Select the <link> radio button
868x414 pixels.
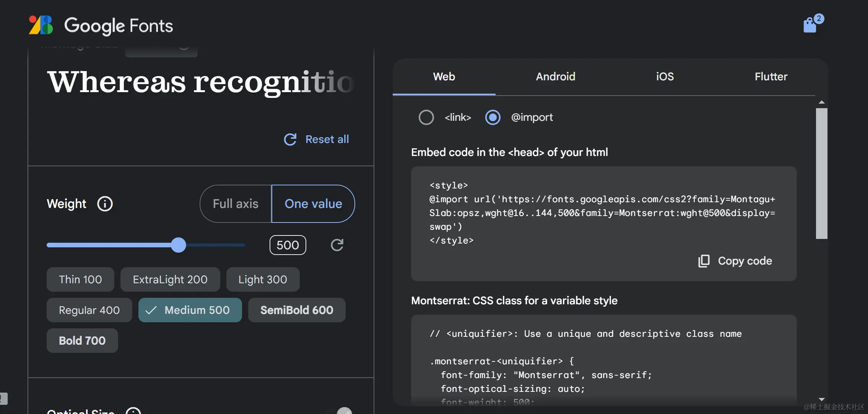[x=426, y=117]
